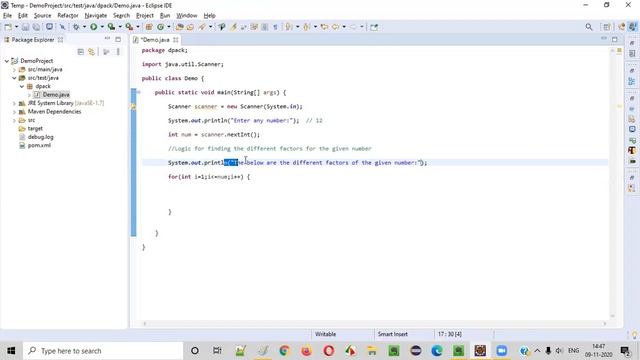Image resolution: width=640 pixels, height=360 pixels.
Task: Click the Writable status bar entry
Action: pos(325,334)
